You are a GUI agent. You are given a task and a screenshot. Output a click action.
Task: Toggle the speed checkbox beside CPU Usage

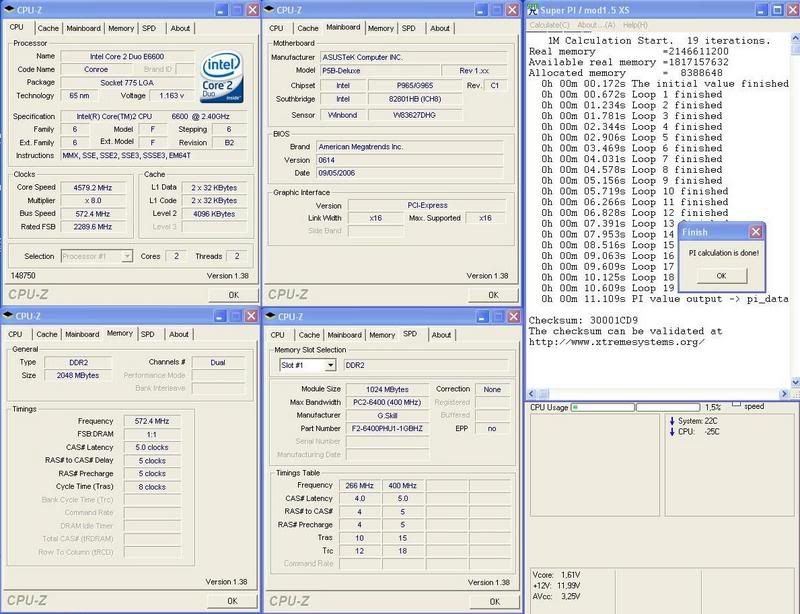pos(736,404)
